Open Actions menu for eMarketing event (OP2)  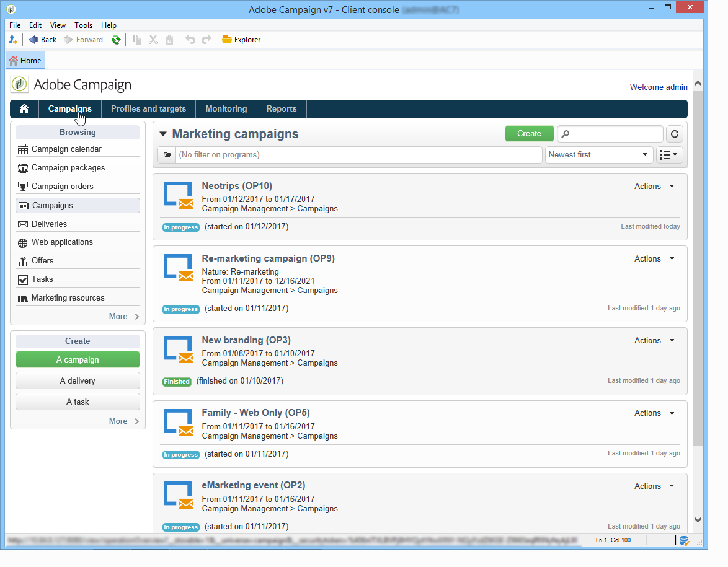pos(654,486)
